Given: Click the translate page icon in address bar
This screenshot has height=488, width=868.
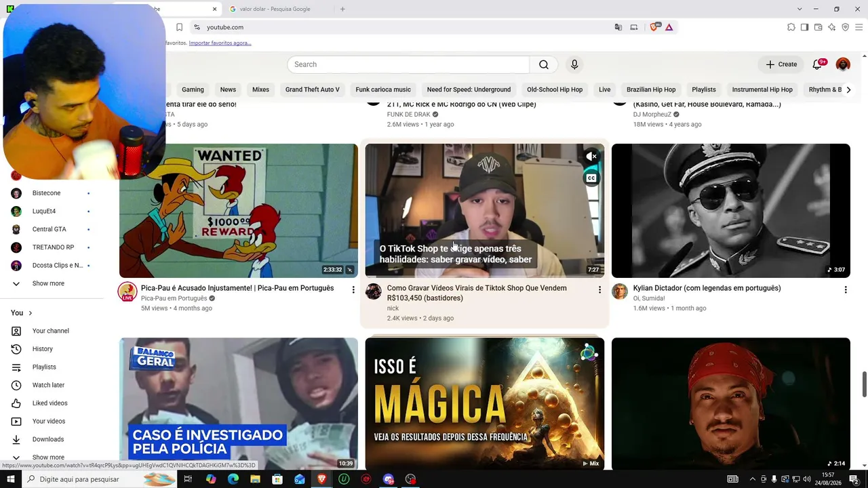Looking at the screenshot, I should [618, 27].
